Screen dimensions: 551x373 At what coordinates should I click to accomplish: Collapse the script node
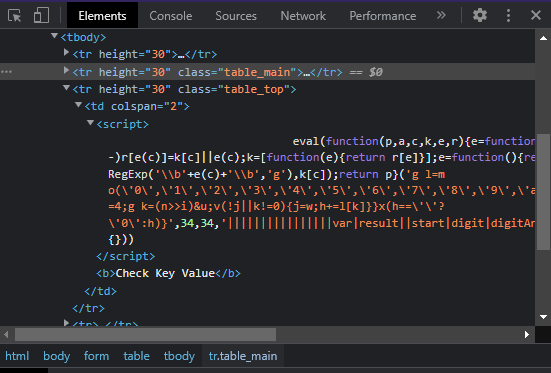tap(90, 123)
